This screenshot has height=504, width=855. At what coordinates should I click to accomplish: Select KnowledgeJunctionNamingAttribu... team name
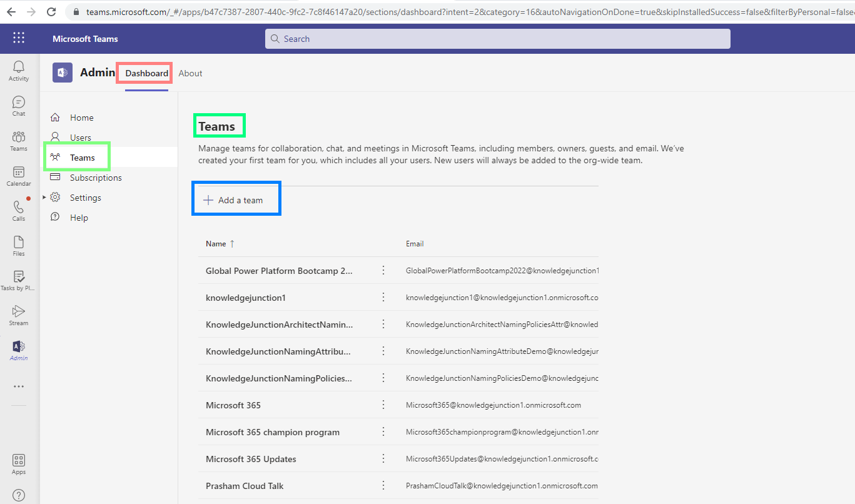click(x=278, y=351)
